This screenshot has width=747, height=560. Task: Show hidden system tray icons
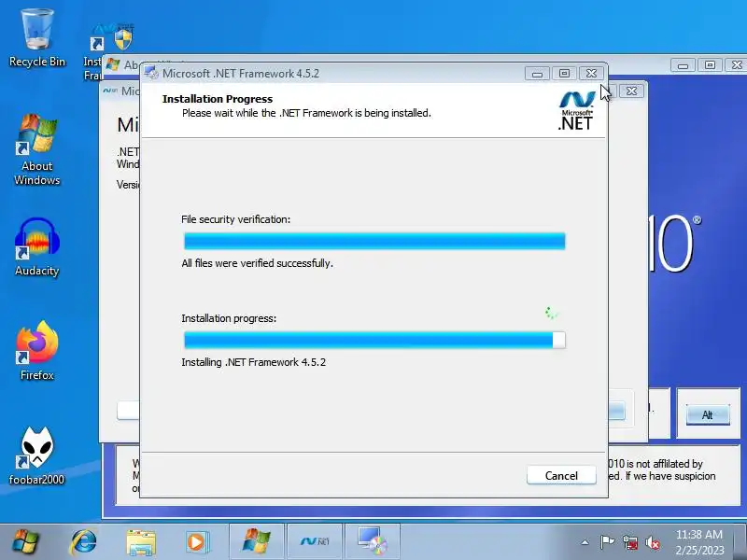pyautogui.click(x=585, y=542)
